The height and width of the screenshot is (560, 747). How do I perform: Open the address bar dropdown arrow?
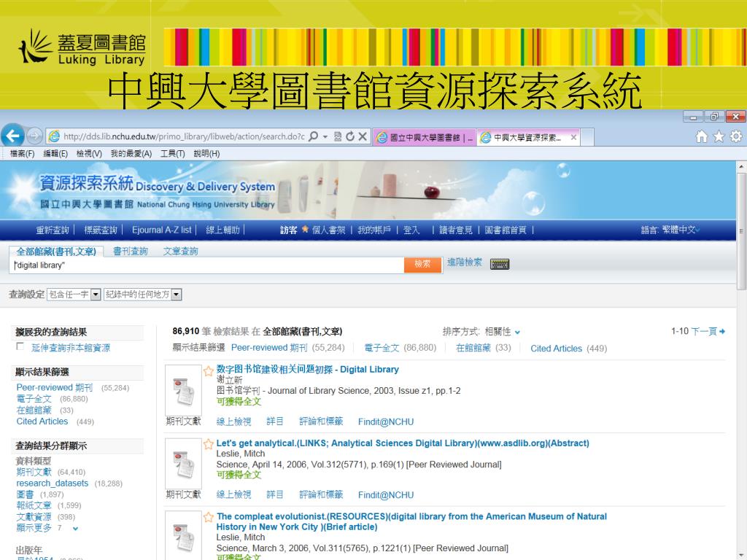point(325,136)
